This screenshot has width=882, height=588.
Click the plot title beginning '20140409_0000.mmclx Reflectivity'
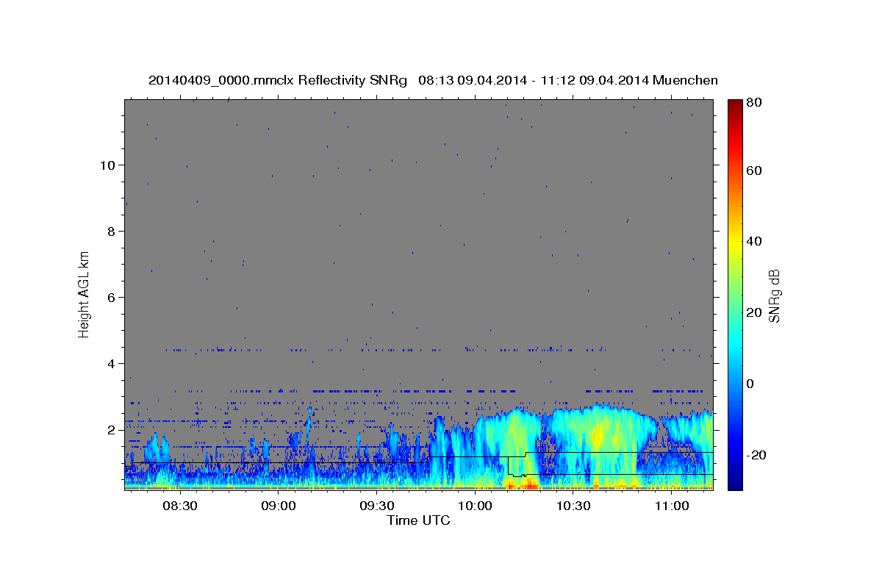[x=433, y=80]
